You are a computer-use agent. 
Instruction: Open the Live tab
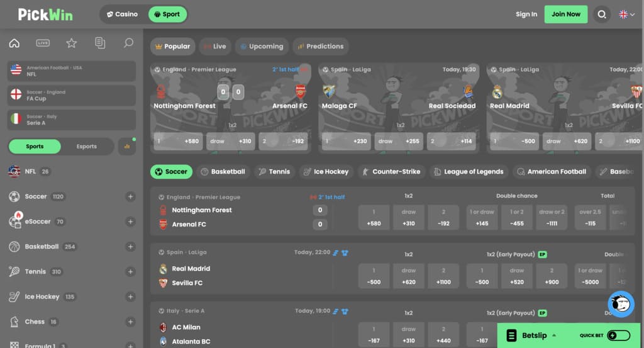point(215,47)
